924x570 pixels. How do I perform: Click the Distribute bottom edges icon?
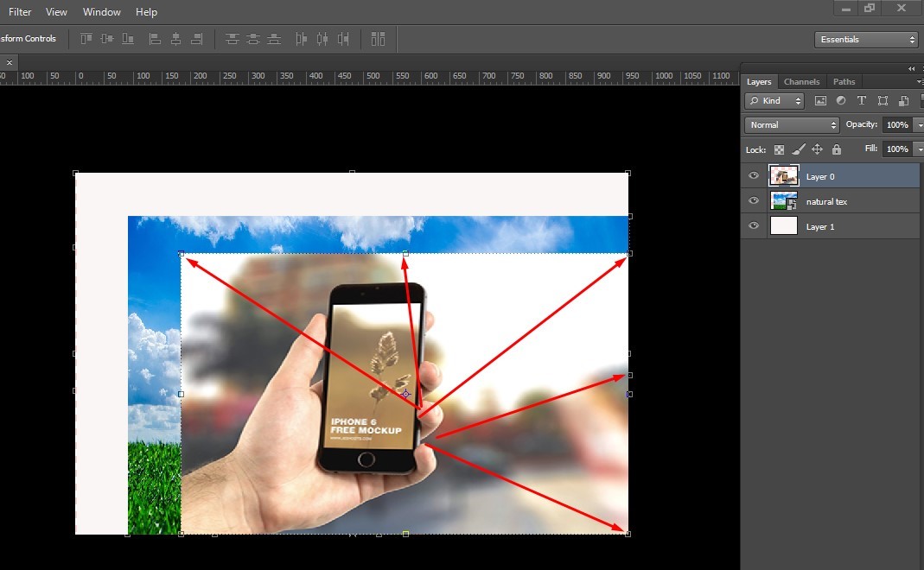(274, 39)
